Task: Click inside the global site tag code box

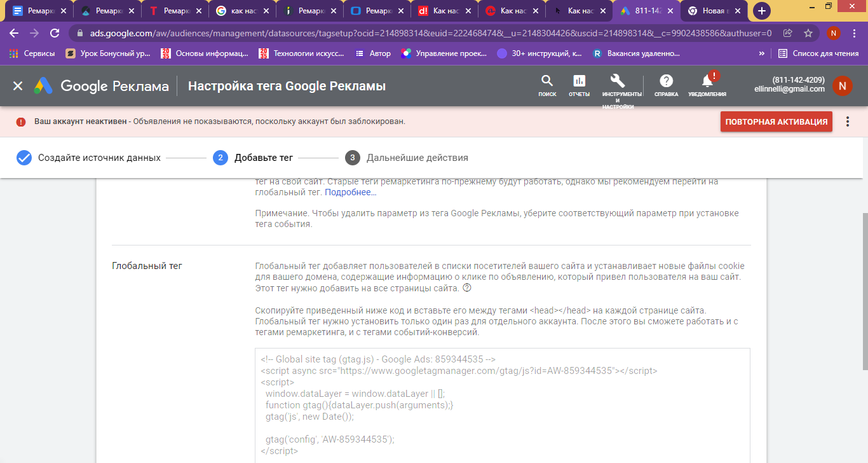Action: tap(502, 405)
